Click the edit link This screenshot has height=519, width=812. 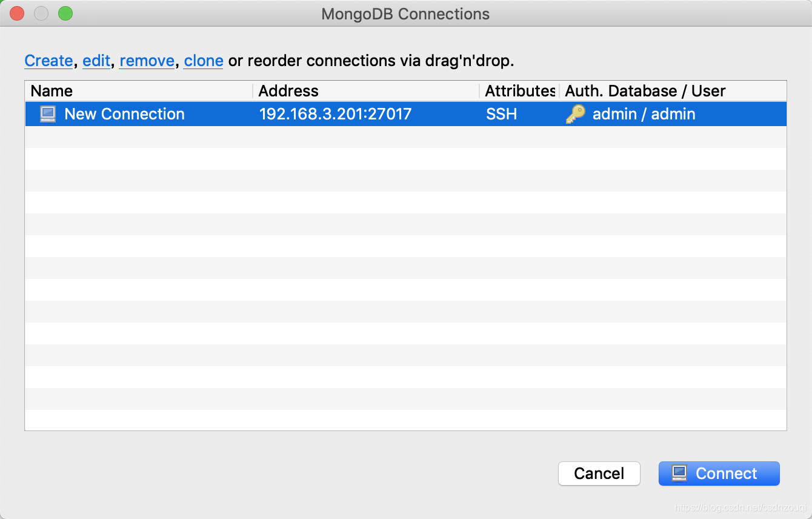tap(96, 61)
